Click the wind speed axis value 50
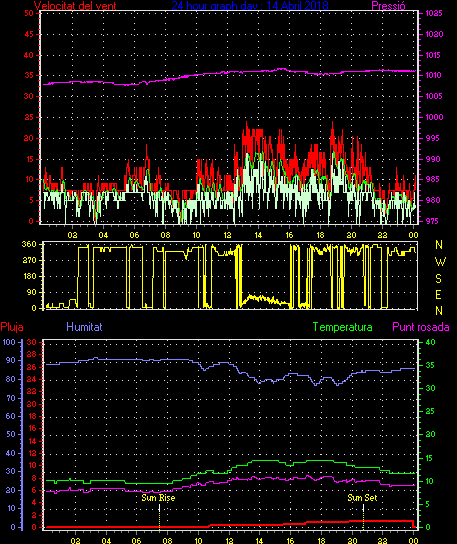 point(29,14)
